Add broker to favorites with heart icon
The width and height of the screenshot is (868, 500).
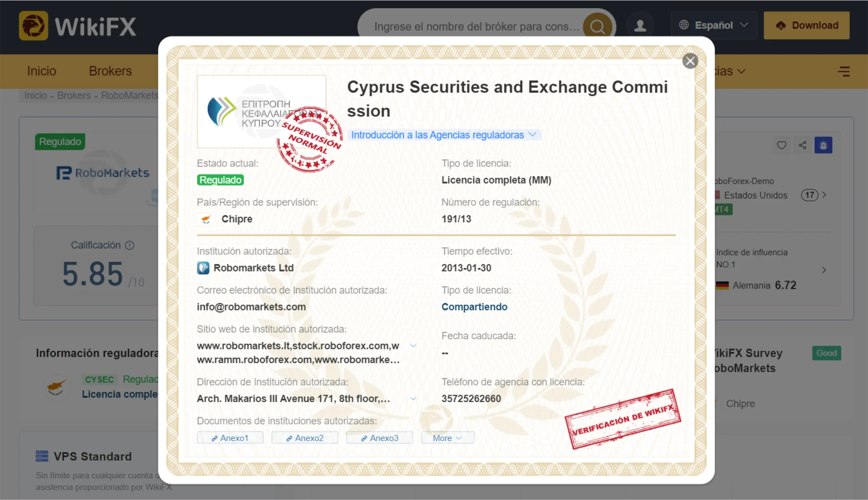pyautogui.click(x=781, y=145)
